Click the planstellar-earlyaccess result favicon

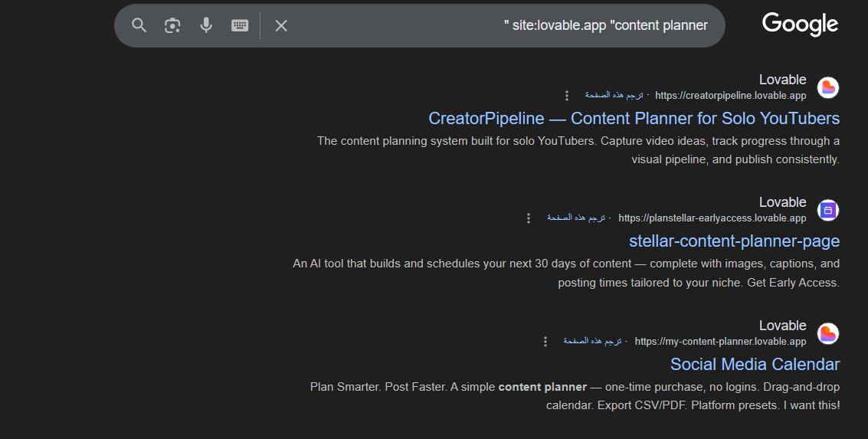(828, 211)
